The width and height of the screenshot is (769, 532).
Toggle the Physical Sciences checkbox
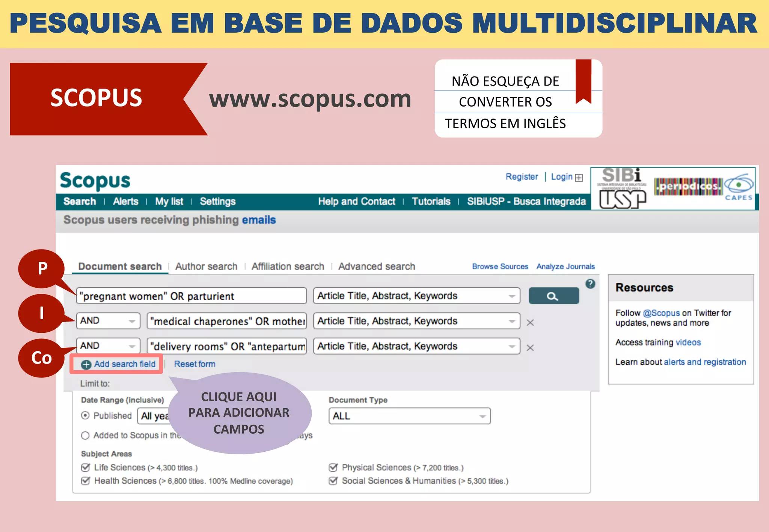point(333,467)
